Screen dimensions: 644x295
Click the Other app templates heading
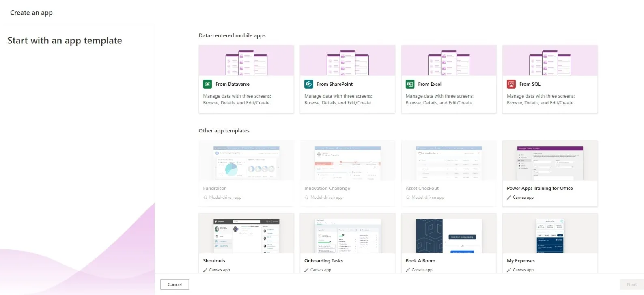(224, 131)
